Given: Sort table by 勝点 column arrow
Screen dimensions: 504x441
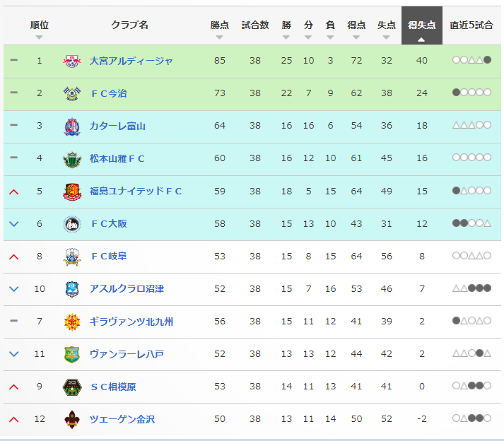Looking at the screenshot, I should pos(220,37).
